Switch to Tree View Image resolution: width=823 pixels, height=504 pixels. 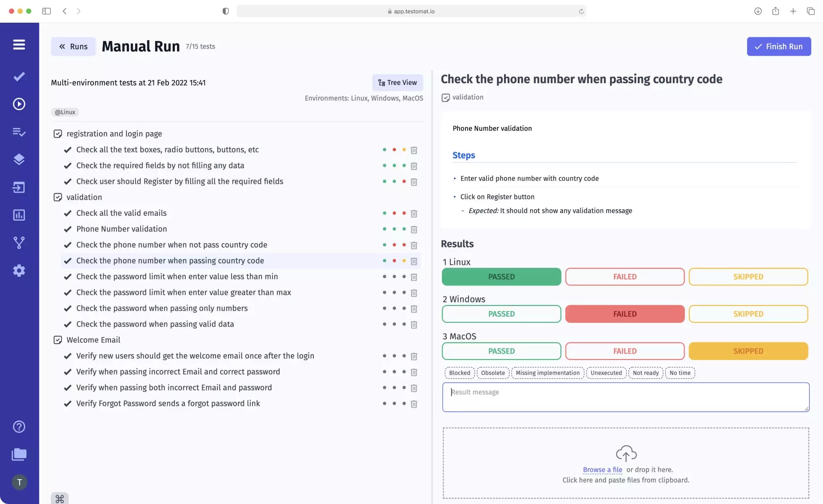click(397, 82)
